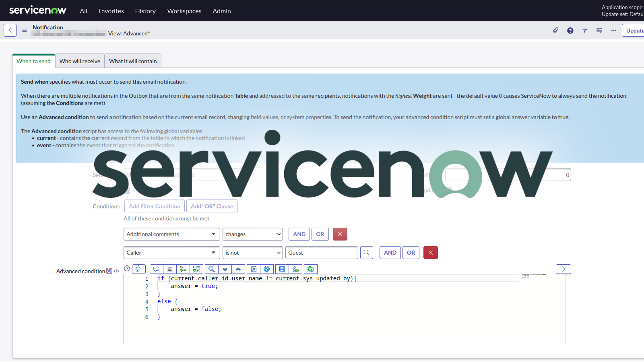Open the personalize form settings icon

click(599, 30)
